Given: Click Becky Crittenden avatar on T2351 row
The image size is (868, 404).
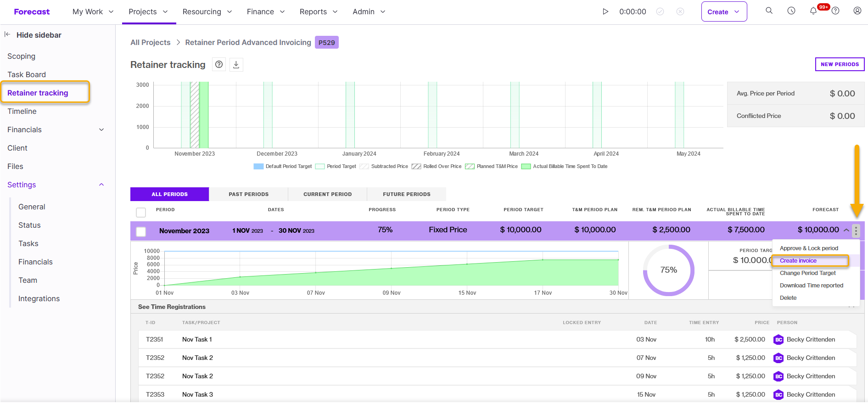Looking at the screenshot, I should (x=778, y=340).
